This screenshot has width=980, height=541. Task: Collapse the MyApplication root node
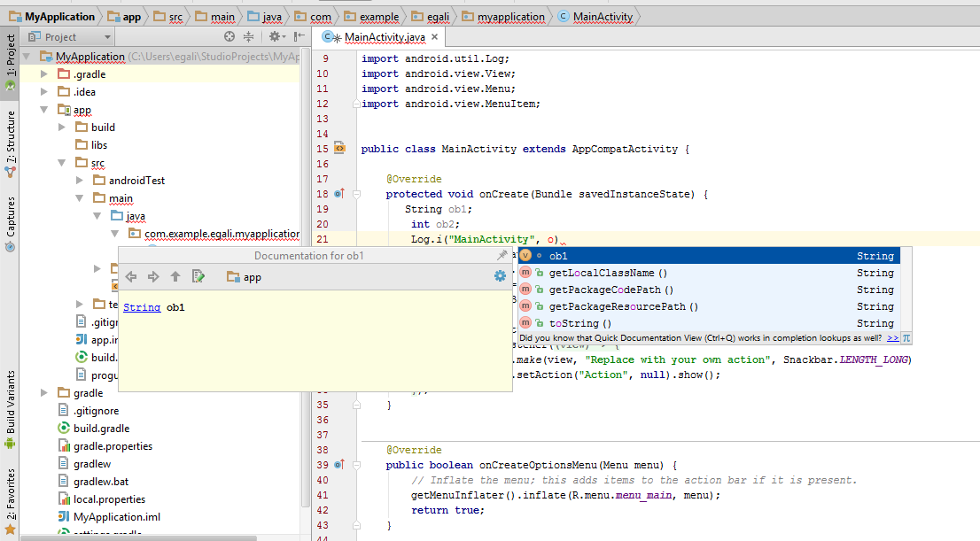click(27, 56)
